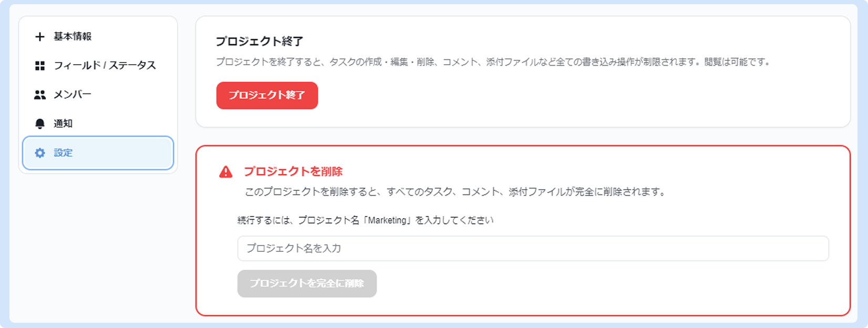The height and width of the screenshot is (328, 868).
Task: Click the red プロジェクト終了 button
Action: (x=267, y=96)
